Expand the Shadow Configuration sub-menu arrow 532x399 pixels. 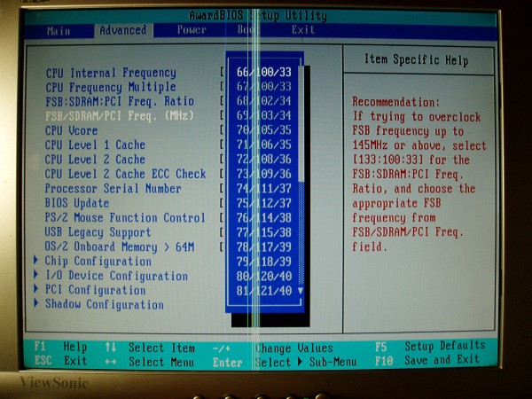pyautogui.click(x=36, y=303)
